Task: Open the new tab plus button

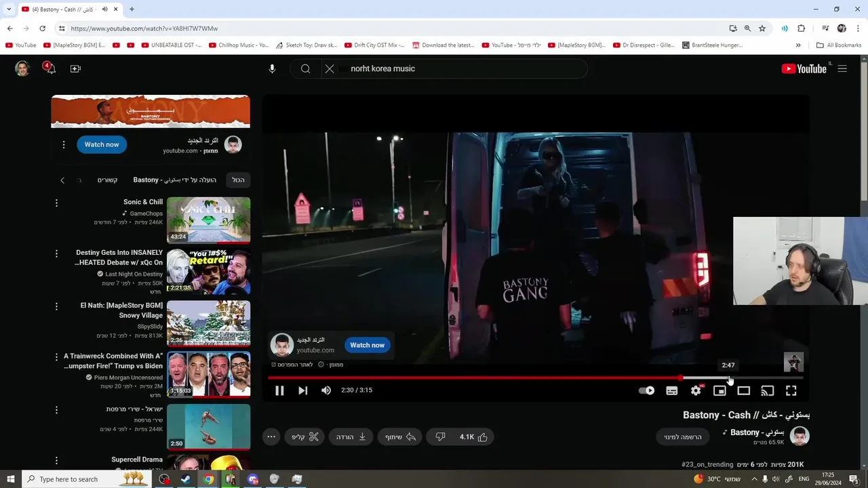Action: click(132, 9)
